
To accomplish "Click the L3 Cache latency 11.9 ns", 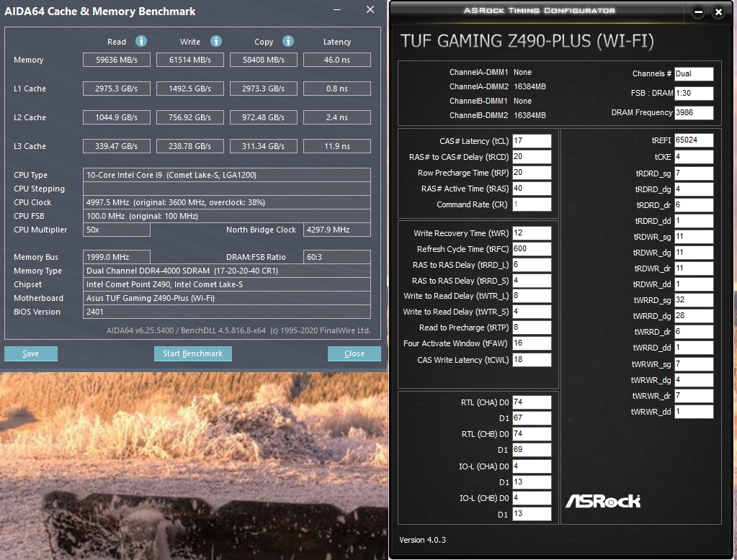I will 337,146.
